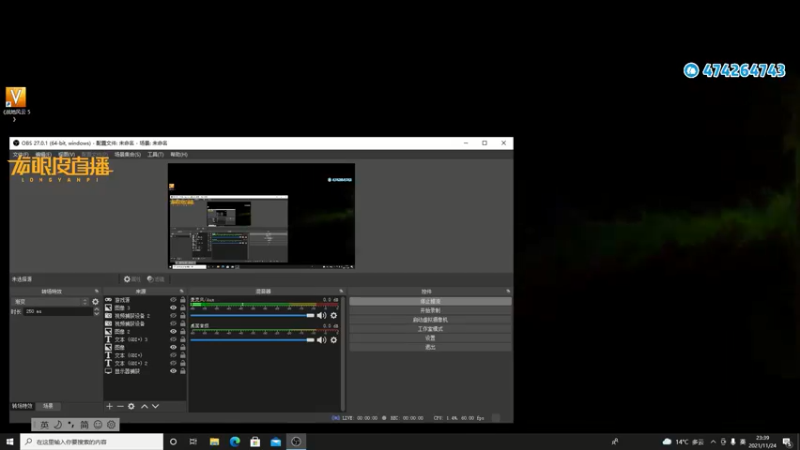The height and width of the screenshot is (450, 800).
Task: Hide the 显示器捕获 source
Action: click(173, 371)
